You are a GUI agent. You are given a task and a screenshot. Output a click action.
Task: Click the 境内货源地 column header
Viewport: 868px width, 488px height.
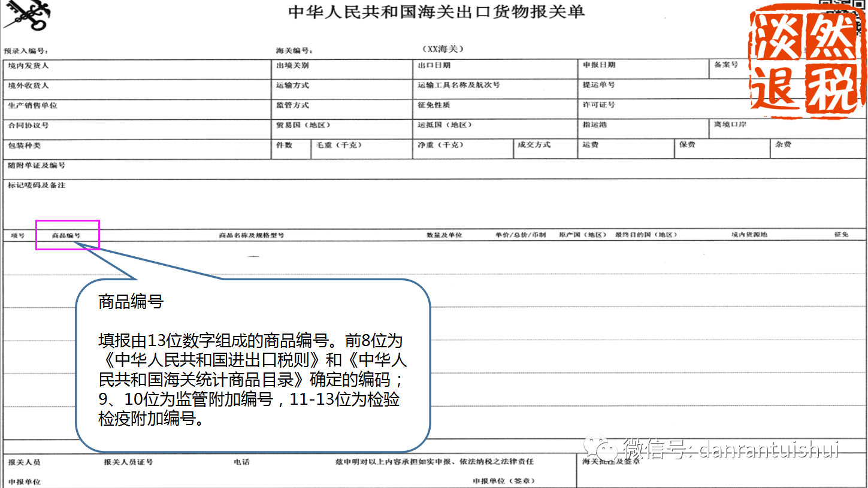point(749,235)
